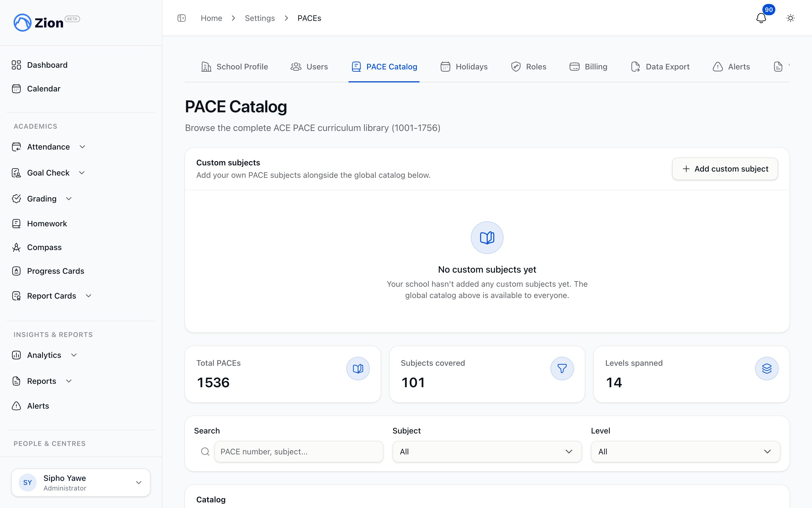Click the Report Cards icon
This screenshot has width=812, height=508.
point(16,296)
